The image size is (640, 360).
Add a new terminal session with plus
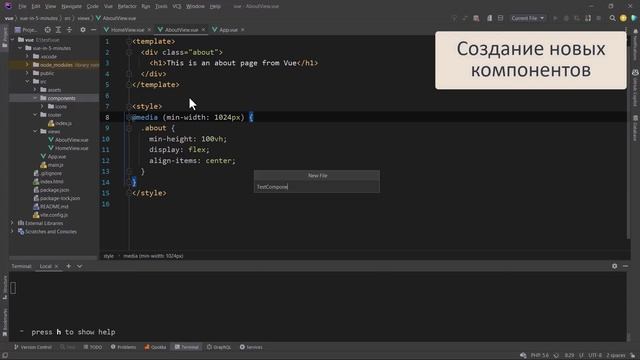coord(69,266)
